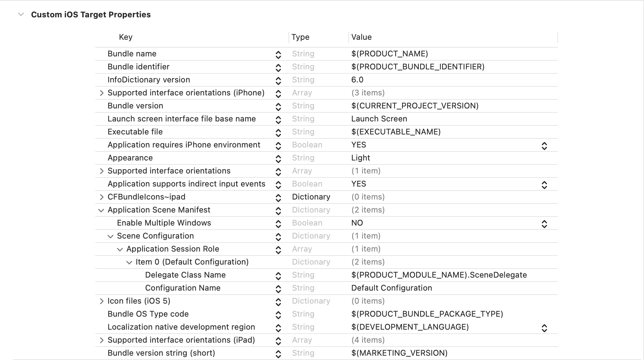Collapse the Application Scene Manifest entry
This screenshot has width=644, height=360.
pyautogui.click(x=101, y=210)
